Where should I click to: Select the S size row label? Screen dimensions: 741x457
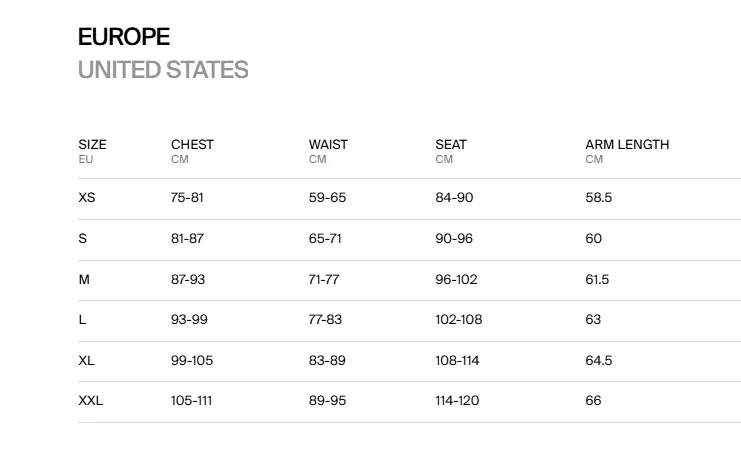(x=82, y=238)
